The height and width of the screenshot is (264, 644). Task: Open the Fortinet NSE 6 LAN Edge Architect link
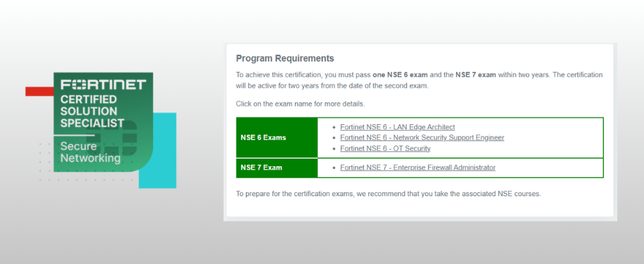397,127
